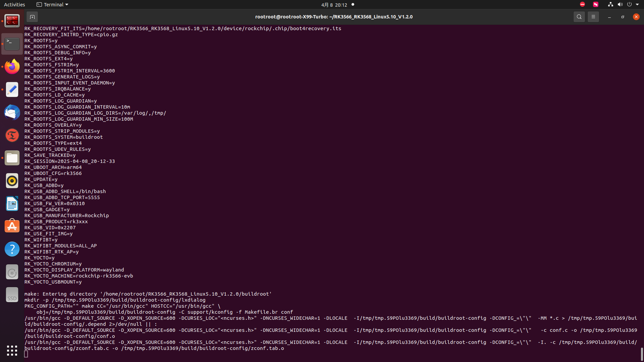Open Thunderbird mail from dock
This screenshot has height=362, width=644.
point(12,112)
